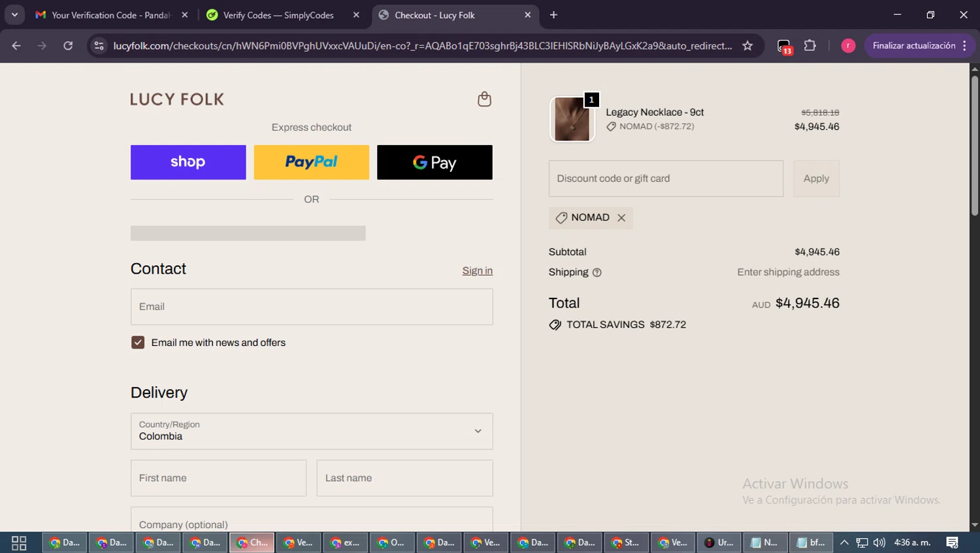Image resolution: width=980 pixels, height=553 pixels.
Task: Uncheck Email me with news and offers
Action: (138, 343)
